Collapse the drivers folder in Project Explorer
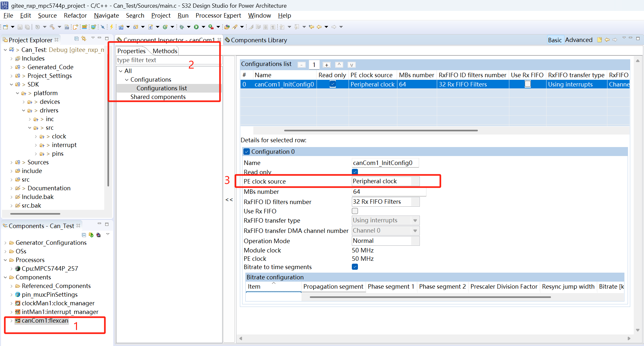 [23, 111]
